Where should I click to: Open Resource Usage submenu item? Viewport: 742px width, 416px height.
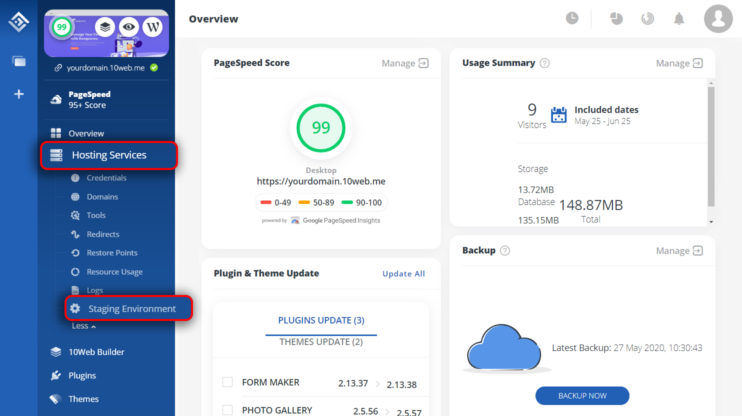pyautogui.click(x=115, y=272)
